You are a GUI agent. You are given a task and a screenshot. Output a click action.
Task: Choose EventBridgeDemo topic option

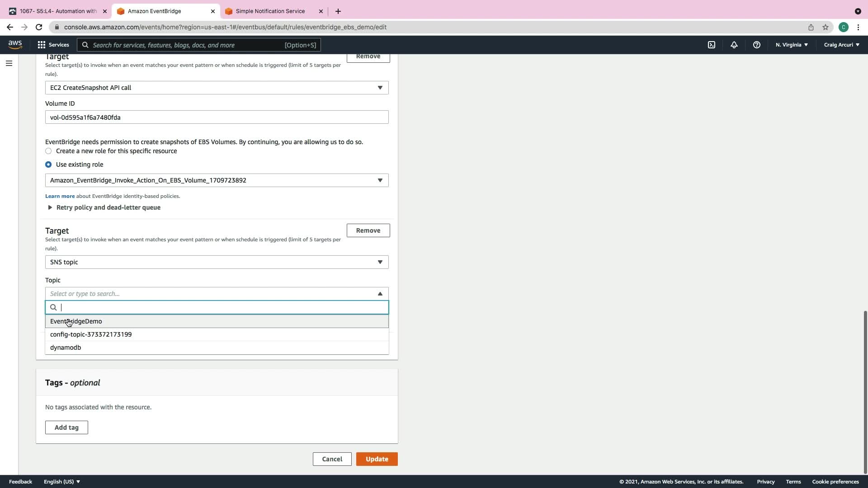[x=76, y=321]
